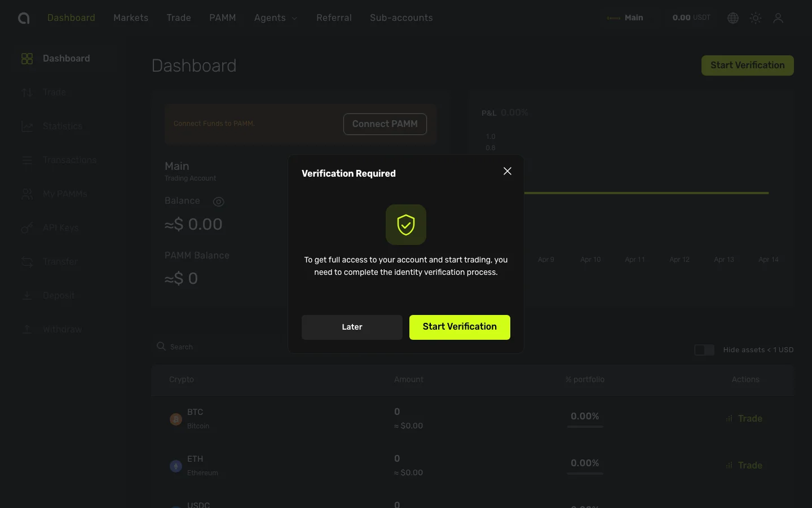Image resolution: width=812 pixels, height=508 pixels.
Task: Click Start Verification in the dialog
Action: pos(460,327)
